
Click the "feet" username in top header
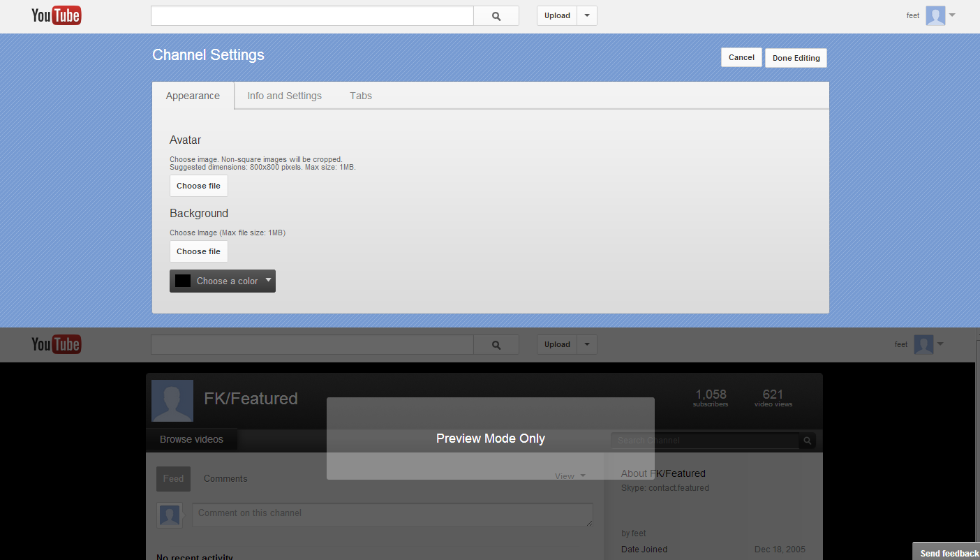[913, 15]
